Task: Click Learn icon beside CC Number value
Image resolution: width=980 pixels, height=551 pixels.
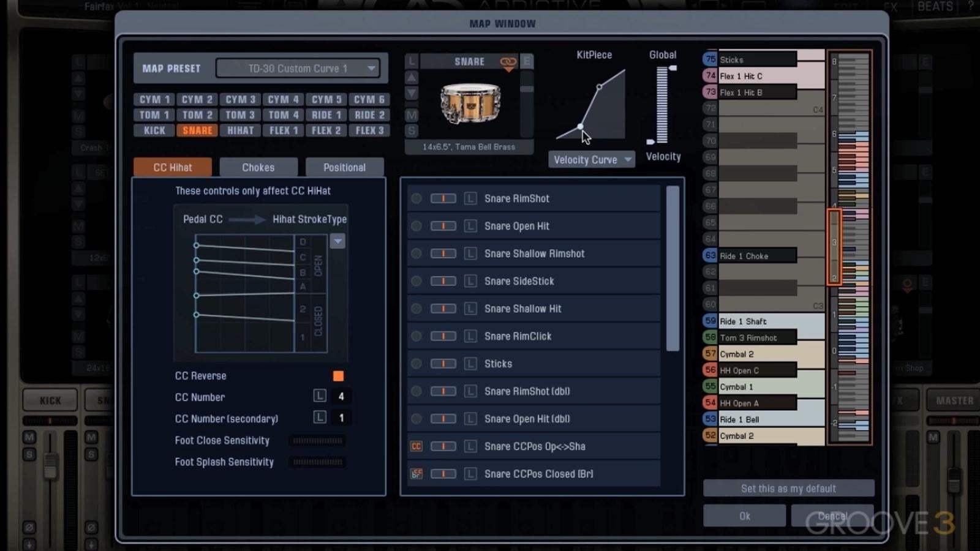Action: (x=320, y=396)
